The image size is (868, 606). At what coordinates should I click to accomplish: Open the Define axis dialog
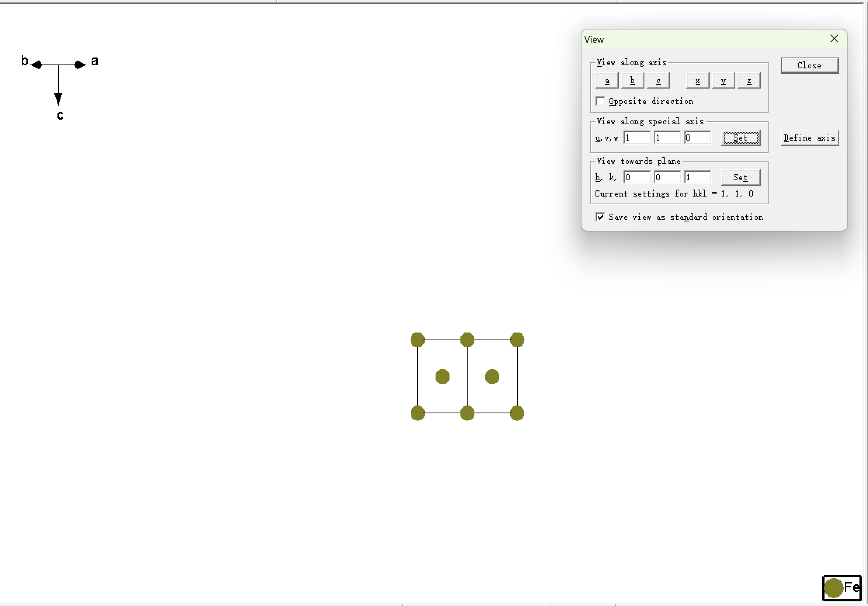click(809, 138)
